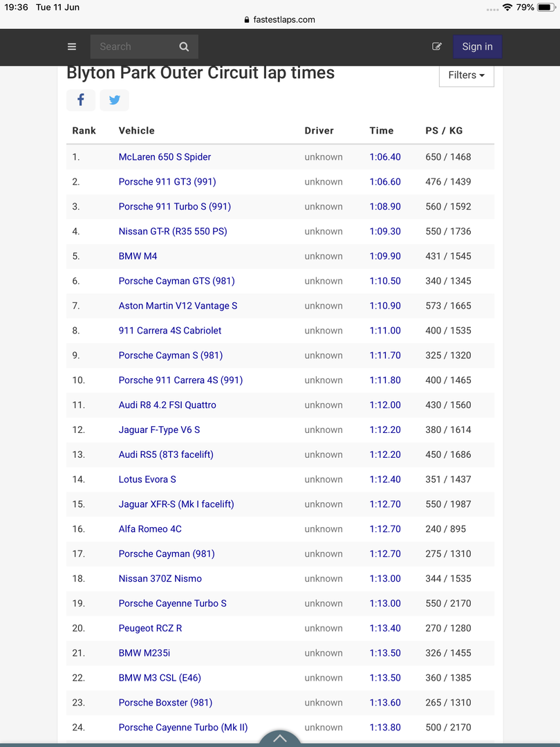560x747 pixels.
Task: Open Porsche 911 Carrera 4S (991) link
Action: (x=180, y=380)
